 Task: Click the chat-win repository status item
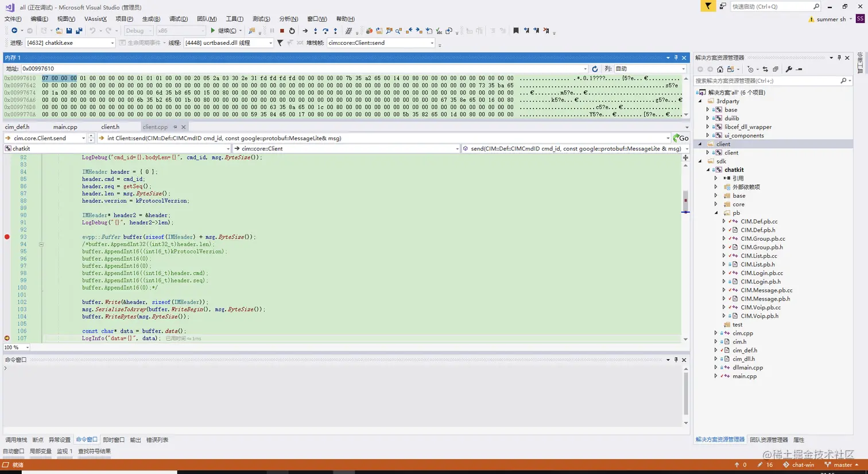(x=799, y=465)
